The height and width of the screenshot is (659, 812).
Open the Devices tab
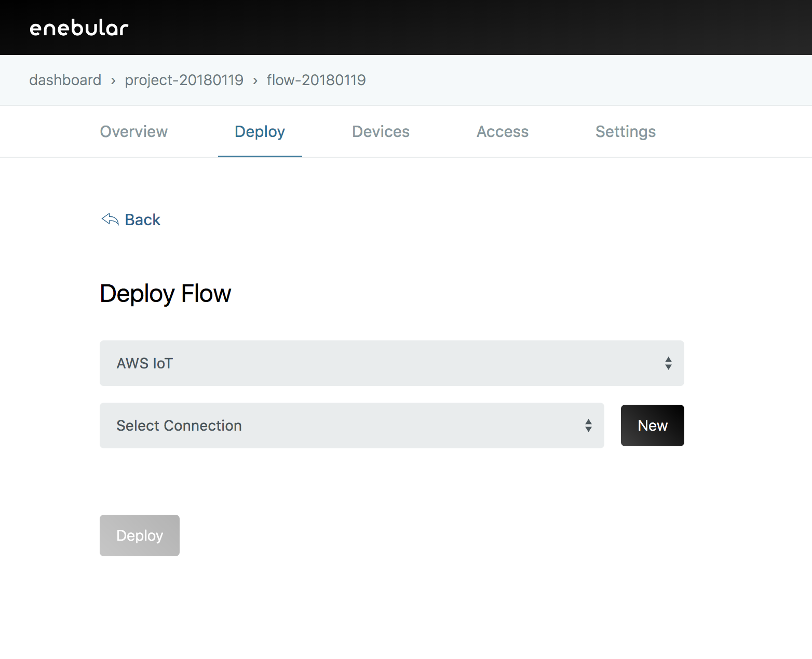point(381,132)
